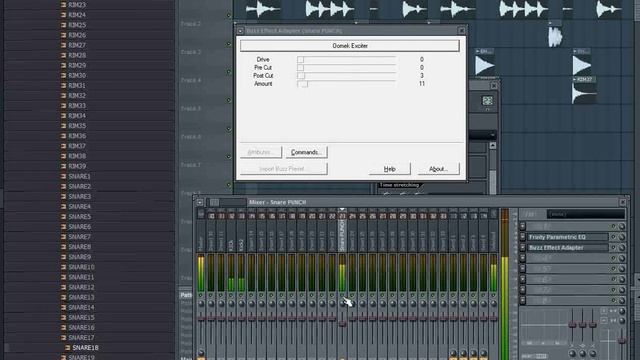
Task: Adjust mix level knob for Buzz Effect Adapter
Action: pos(622,248)
